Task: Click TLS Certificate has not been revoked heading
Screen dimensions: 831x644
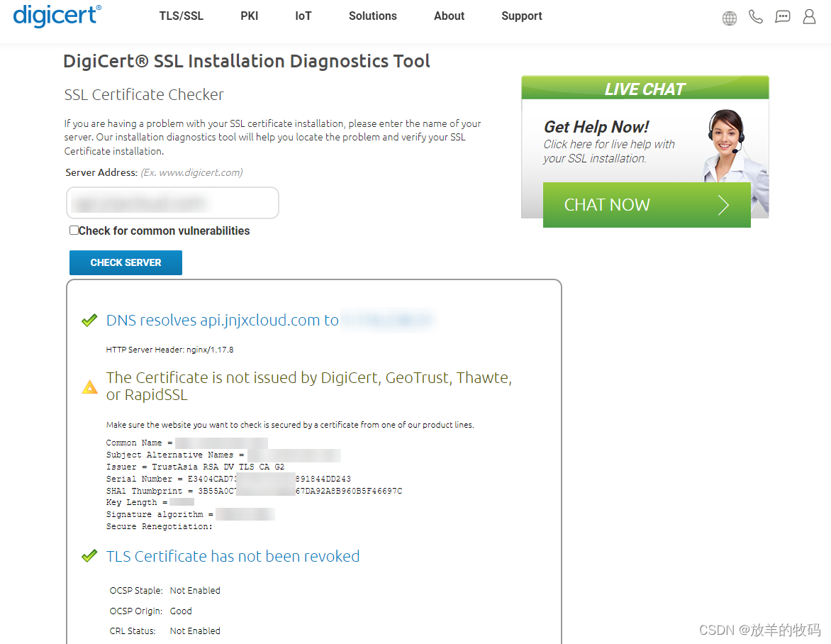Action: coord(233,556)
